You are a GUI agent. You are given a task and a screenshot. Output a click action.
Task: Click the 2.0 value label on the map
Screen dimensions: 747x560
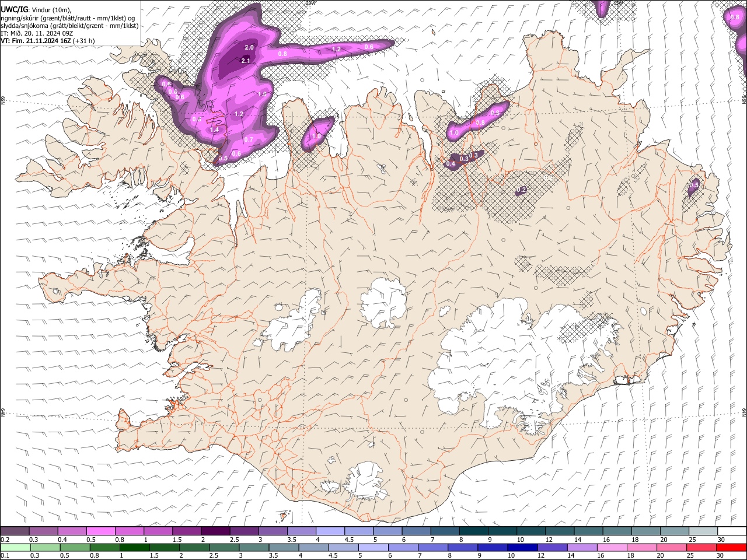pyautogui.click(x=249, y=47)
